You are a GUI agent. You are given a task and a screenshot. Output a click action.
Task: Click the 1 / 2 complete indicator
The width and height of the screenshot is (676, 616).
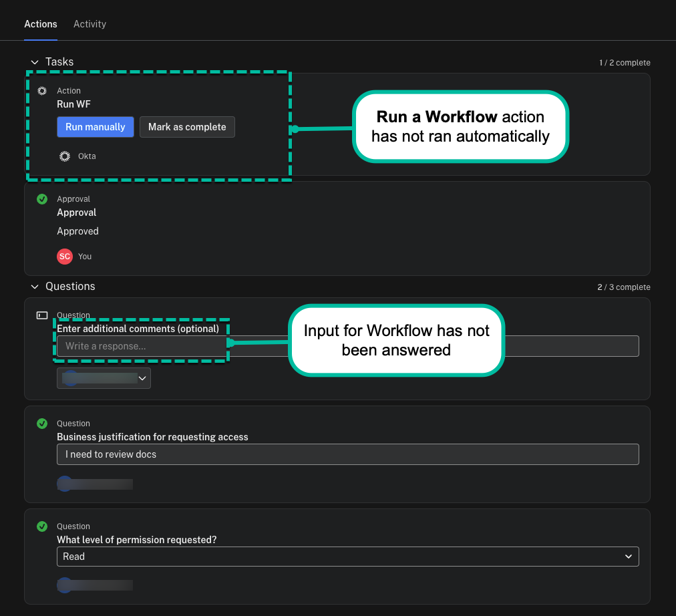[x=627, y=62]
